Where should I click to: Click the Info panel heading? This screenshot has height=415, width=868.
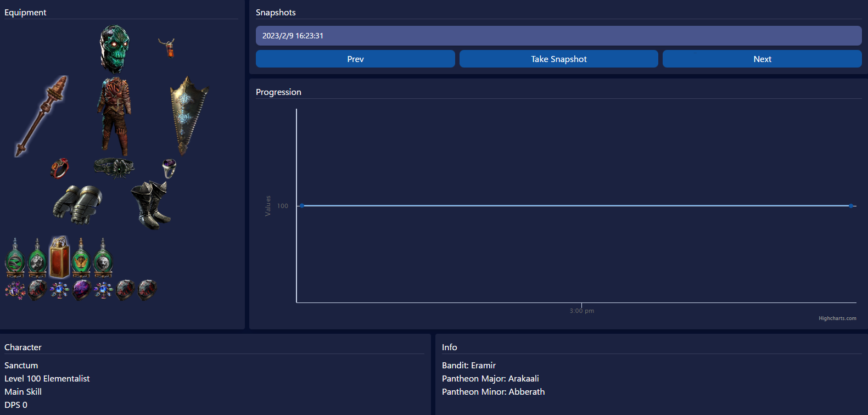click(450, 347)
